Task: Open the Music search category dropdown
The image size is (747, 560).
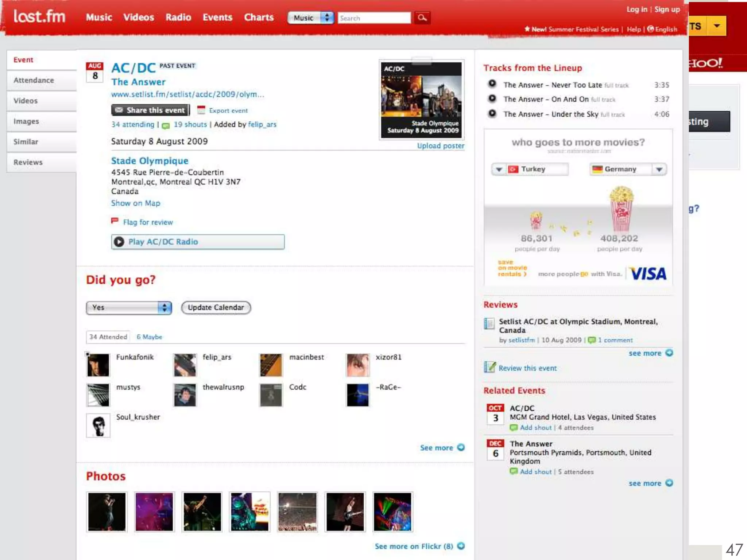Action: 311,17
